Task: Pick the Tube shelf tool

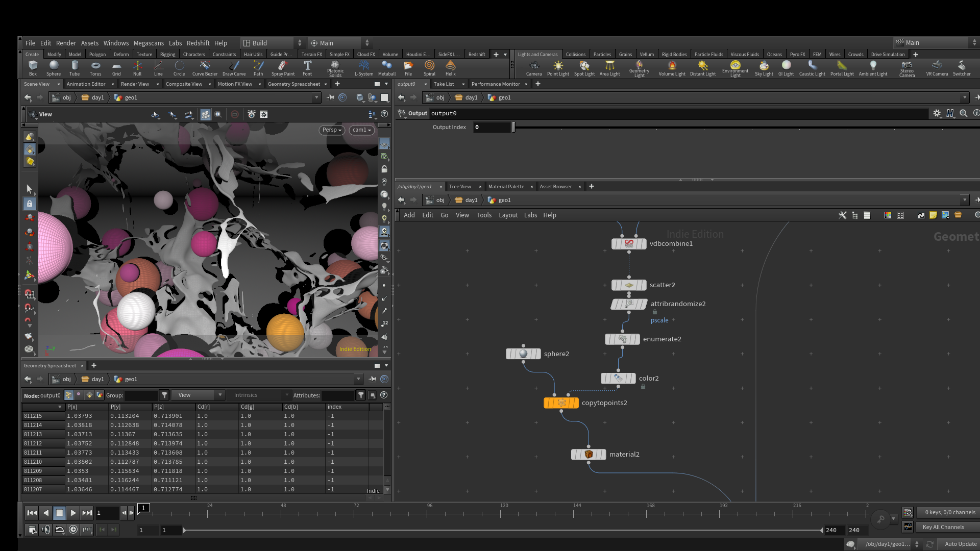Action: [75, 68]
